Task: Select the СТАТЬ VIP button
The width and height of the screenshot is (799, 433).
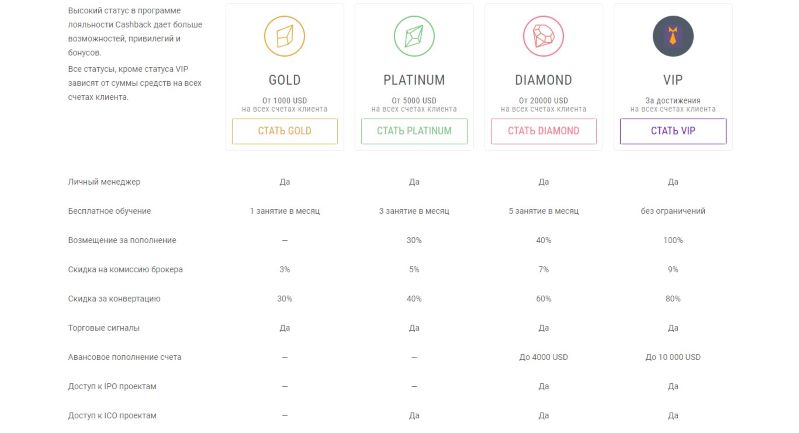Action: tap(672, 131)
